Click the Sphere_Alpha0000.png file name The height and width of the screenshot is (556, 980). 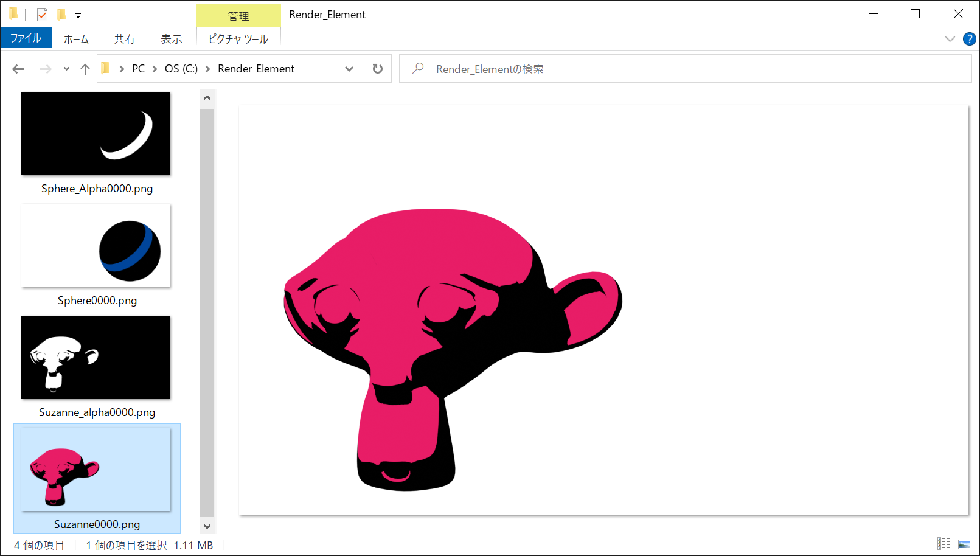pyautogui.click(x=97, y=189)
